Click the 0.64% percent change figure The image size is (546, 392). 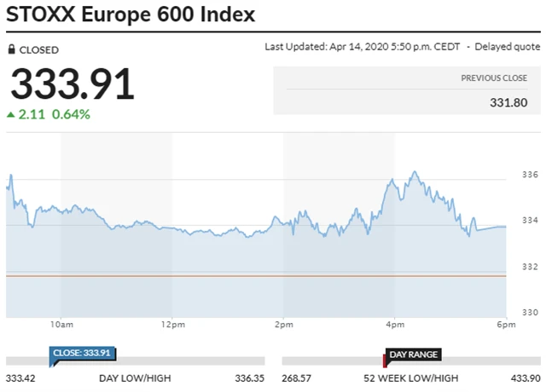[71, 114]
